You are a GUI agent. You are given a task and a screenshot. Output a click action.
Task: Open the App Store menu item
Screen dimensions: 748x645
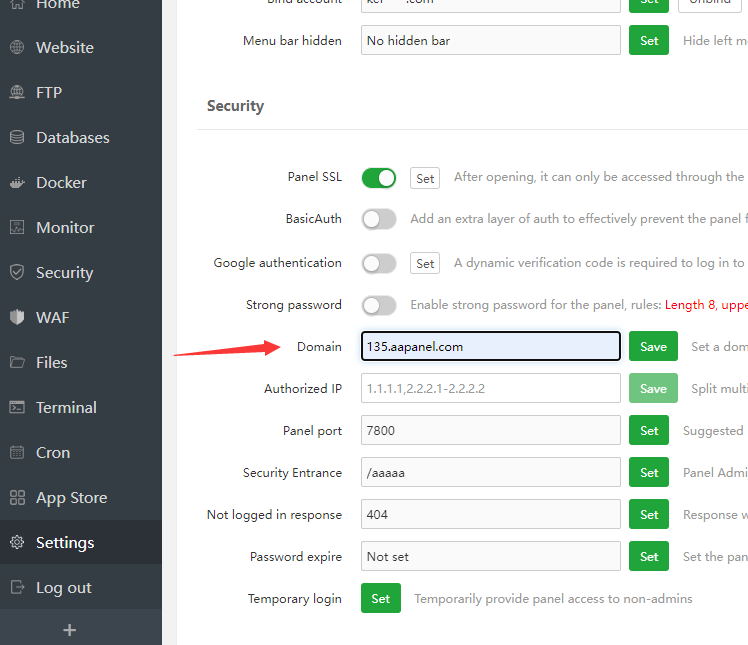point(71,497)
